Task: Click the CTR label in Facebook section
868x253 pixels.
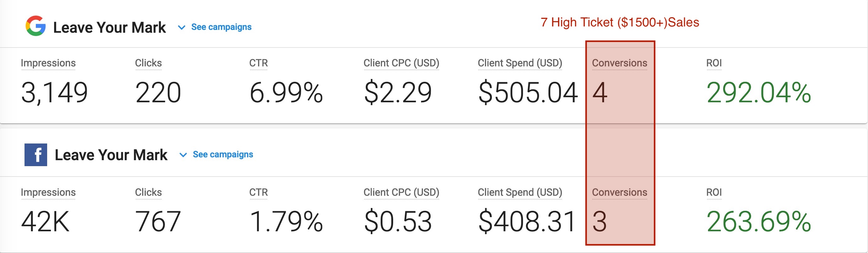Action: (258, 192)
